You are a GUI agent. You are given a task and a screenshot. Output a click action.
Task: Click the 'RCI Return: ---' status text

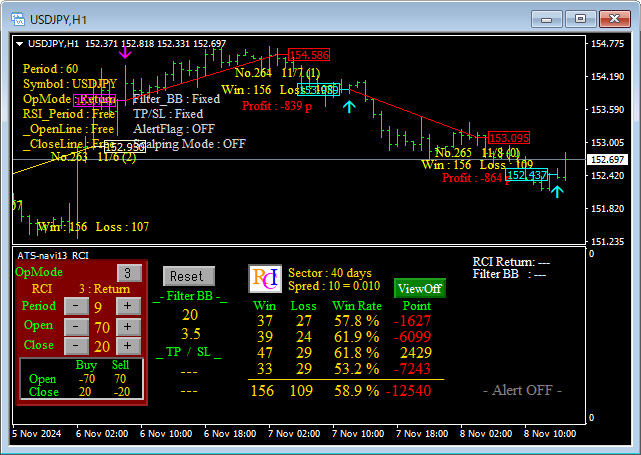click(511, 262)
